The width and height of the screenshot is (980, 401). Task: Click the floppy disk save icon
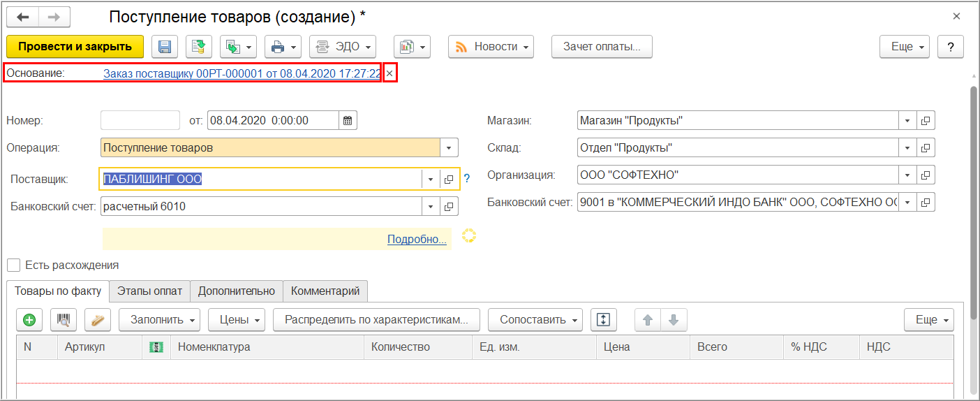[x=165, y=47]
